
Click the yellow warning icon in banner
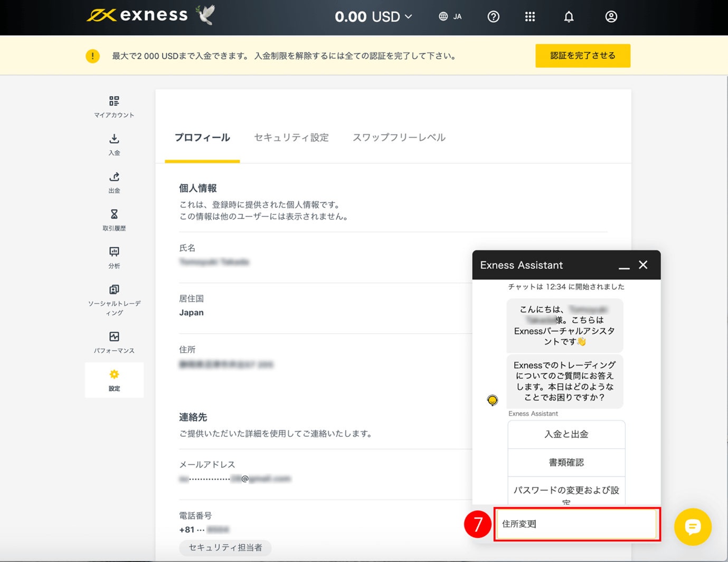click(93, 55)
